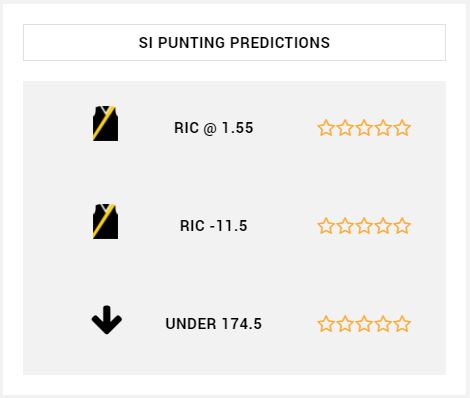Select the fifth star in the RIC -11.5 row
Screen dimensions: 470x398
click(x=402, y=226)
